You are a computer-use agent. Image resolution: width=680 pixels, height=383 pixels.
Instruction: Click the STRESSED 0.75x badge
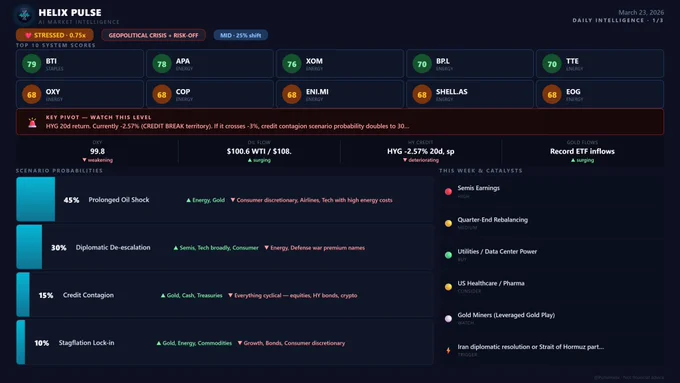point(55,35)
